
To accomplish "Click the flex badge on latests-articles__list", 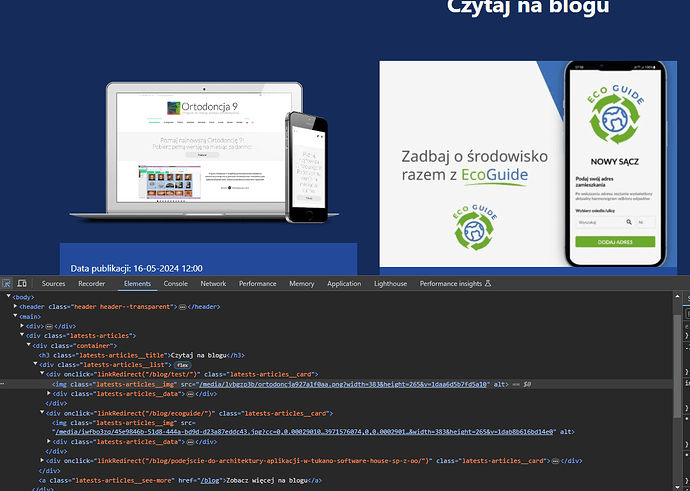I will pyautogui.click(x=184, y=365).
